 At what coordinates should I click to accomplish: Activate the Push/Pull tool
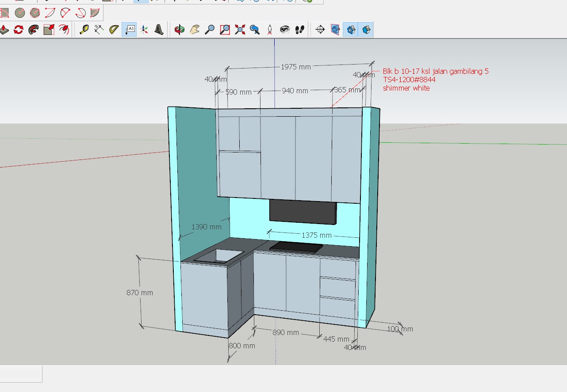click(x=4, y=30)
